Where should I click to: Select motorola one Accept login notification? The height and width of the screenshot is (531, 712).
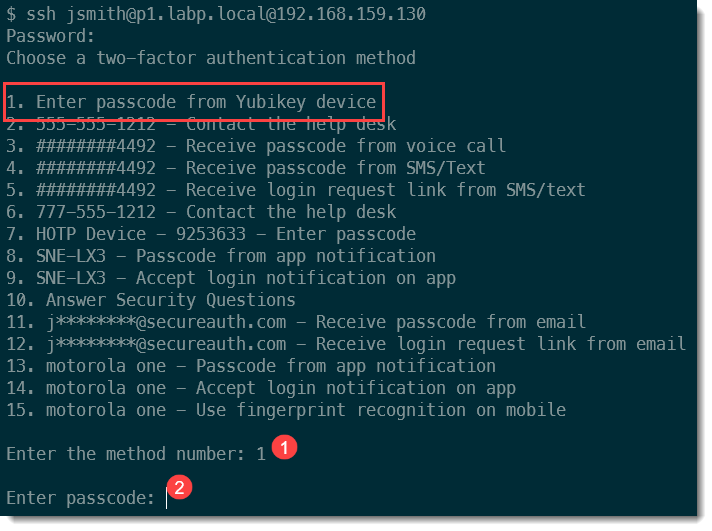(261, 388)
